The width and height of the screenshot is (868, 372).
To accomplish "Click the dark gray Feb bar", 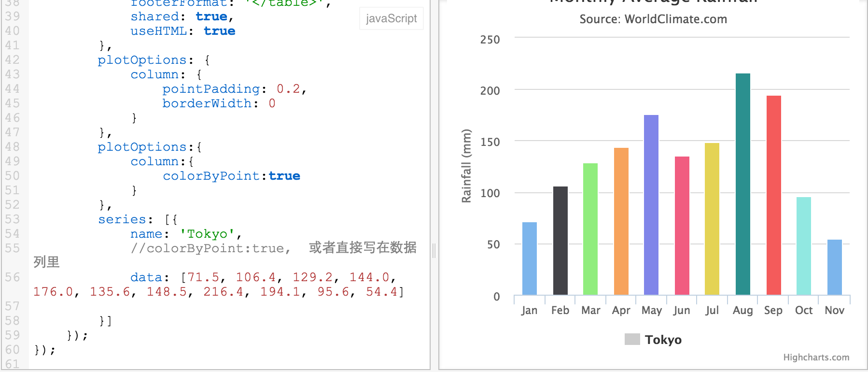I will coord(560,241).
